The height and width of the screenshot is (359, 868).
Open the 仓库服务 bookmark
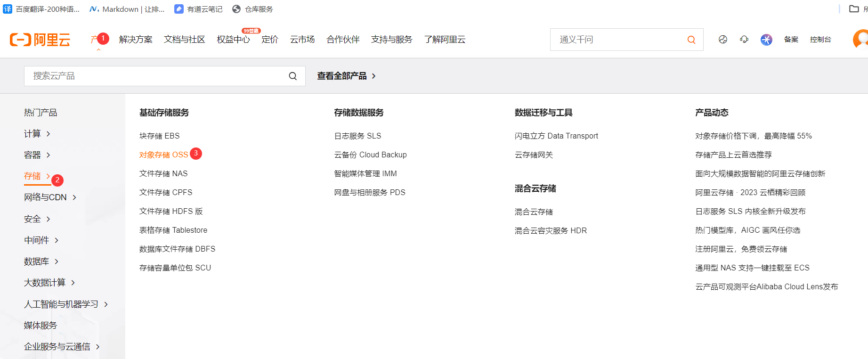252,9
